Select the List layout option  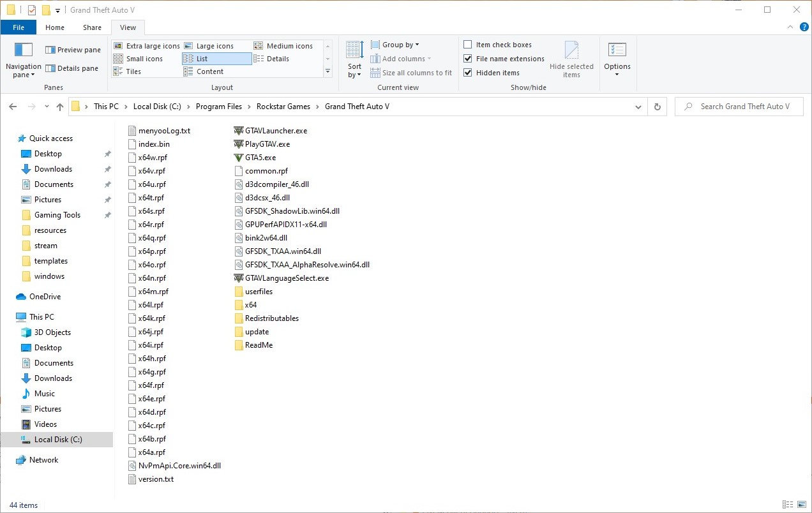[217, 59]
